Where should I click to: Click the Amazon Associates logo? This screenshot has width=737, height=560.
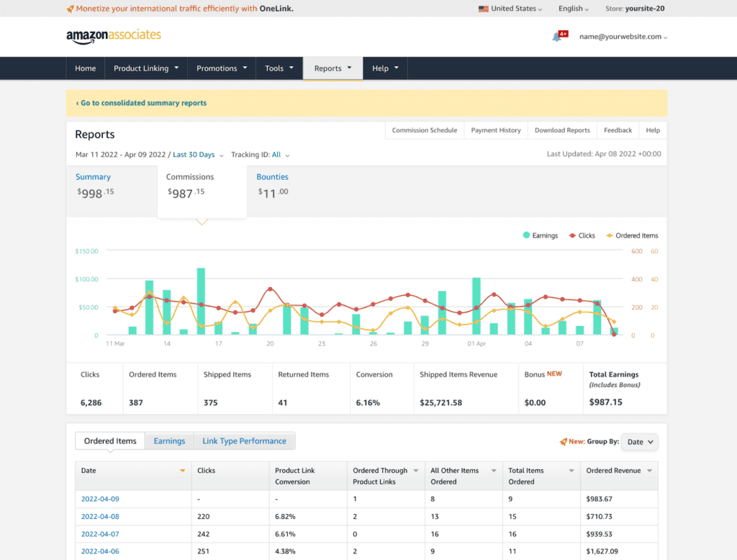113,36
